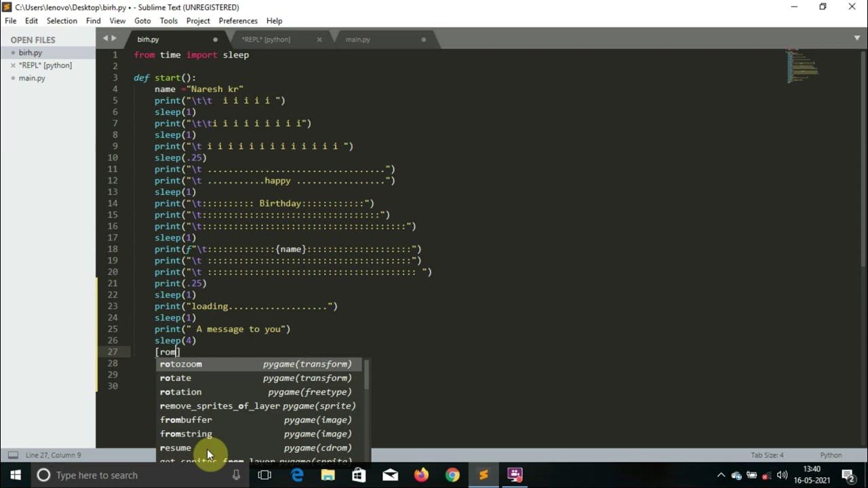The image size is (868, 488).
Task: Click unsaved dot on main.py tab
Action: (424, 39)
